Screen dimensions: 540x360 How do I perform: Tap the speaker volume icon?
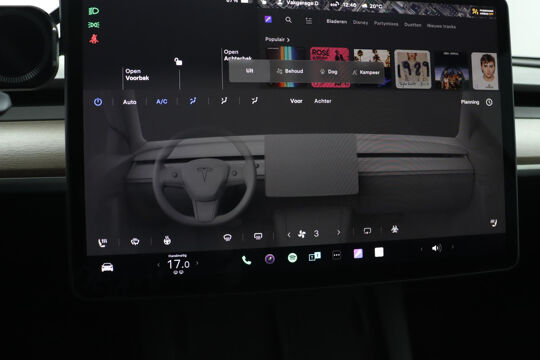[436, 248]
